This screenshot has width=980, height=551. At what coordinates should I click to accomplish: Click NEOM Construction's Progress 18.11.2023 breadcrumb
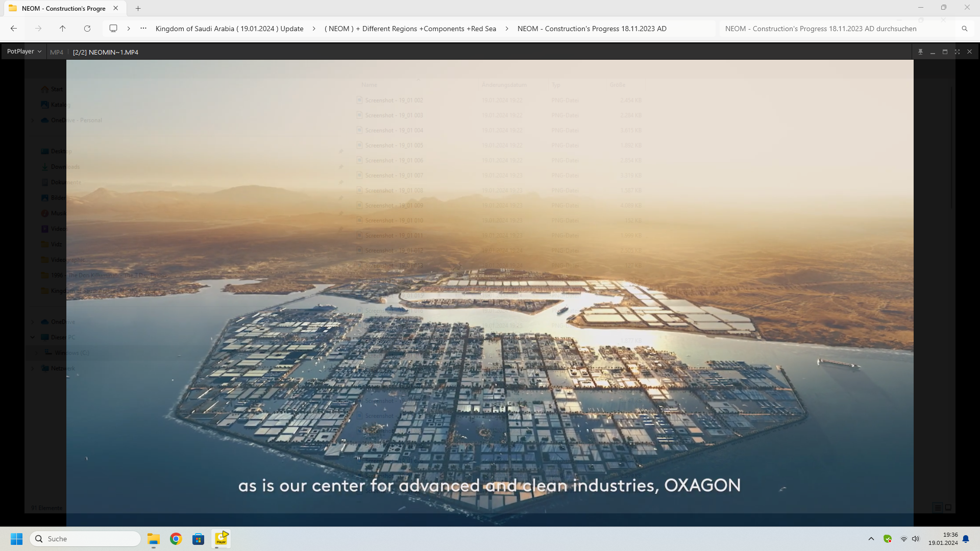592,29
